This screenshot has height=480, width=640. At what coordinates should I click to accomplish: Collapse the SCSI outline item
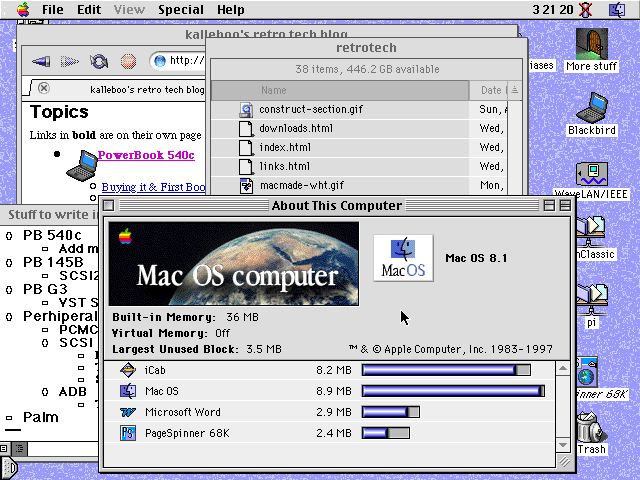[x=45, y=343]
